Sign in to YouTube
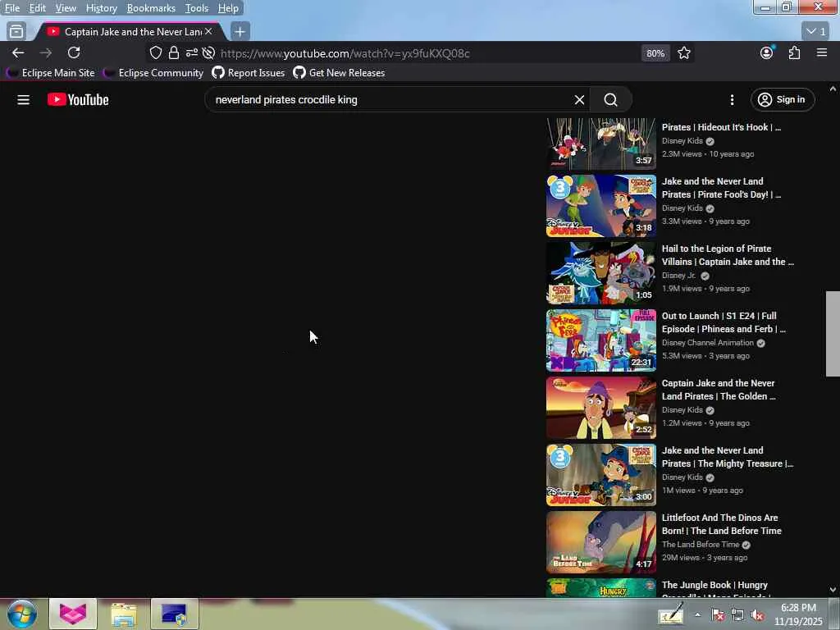 (782, 99)
